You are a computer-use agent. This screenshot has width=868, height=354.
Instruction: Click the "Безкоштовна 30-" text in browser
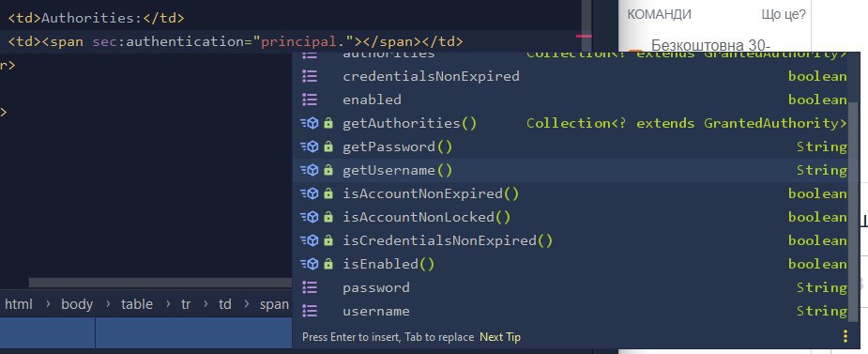click(x=710, y=46)
